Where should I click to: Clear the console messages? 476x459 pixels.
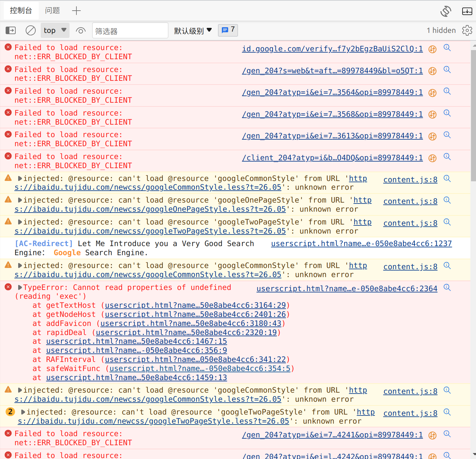coord(30,30)
